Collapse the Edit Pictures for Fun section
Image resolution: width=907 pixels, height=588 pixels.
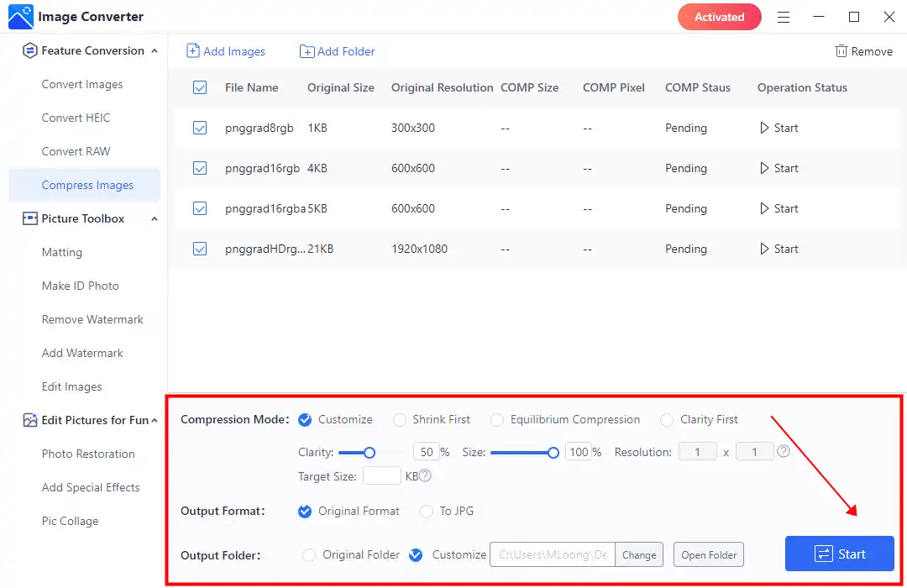[155, 420]
